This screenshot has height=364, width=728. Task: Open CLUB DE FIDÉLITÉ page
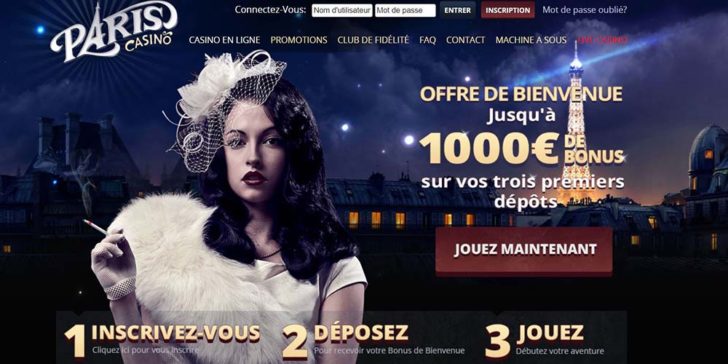373,40
